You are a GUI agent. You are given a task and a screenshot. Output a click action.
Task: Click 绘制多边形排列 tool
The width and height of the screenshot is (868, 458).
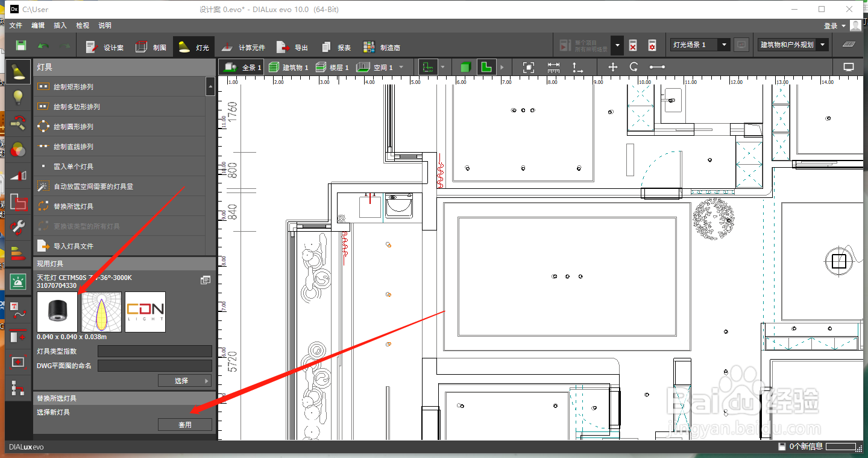pos(119,107)
